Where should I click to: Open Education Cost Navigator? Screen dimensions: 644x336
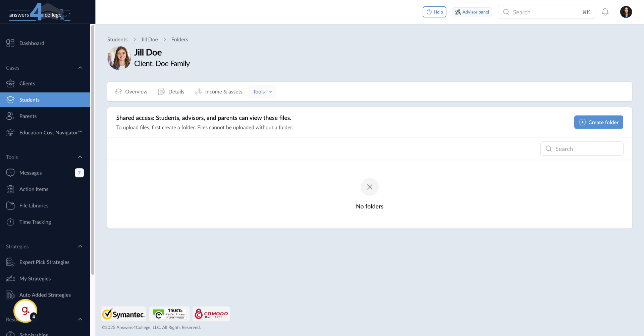[x=50, y=132]
